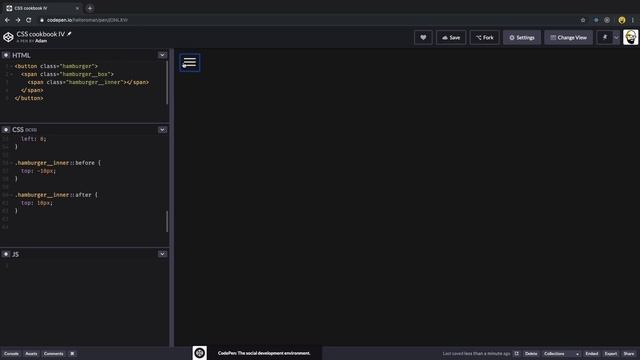Click the second browser extension icon
Image resolution: width=640 pixels, height=360 pixels.
[607, 20]
